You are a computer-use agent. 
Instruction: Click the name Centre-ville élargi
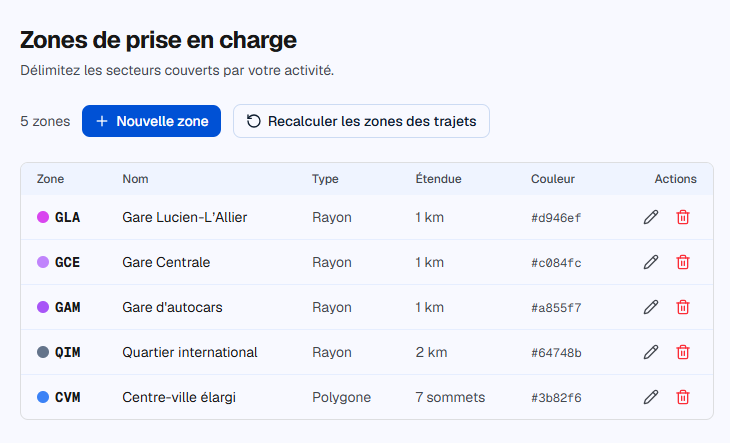coord(179,397)
